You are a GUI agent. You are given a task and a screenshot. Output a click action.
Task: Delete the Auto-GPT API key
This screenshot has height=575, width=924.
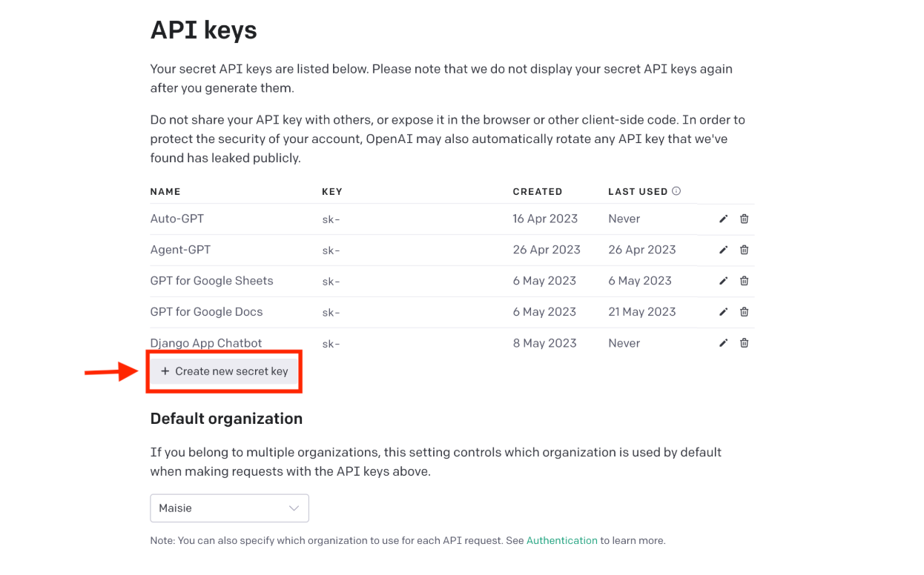(x=744, y=219)
